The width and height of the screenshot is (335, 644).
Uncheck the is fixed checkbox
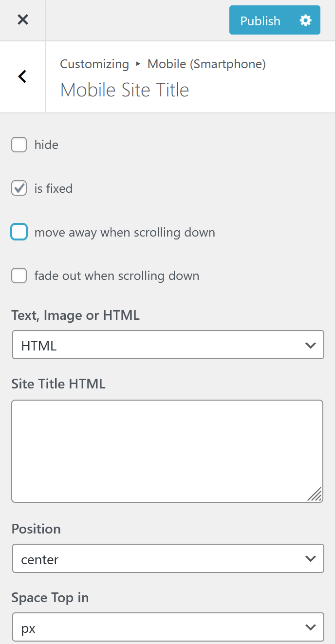(x=19, y=188)
